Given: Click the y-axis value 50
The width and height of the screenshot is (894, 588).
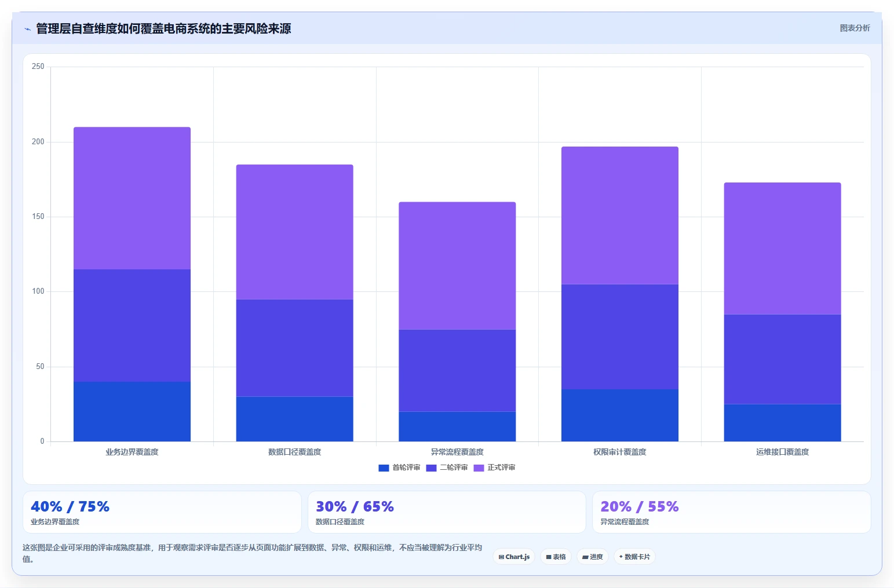Looking at the screenshot, I should (40, 367).
